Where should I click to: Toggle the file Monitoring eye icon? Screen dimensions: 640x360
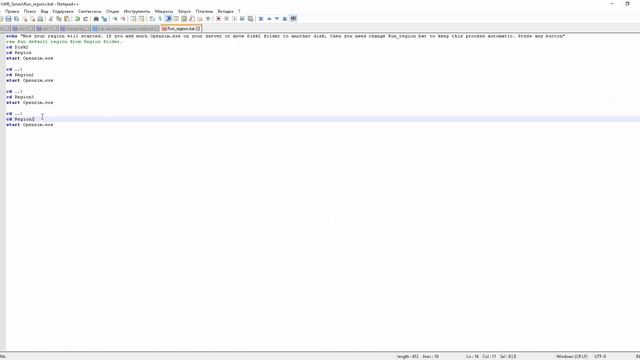click(208, 19)
